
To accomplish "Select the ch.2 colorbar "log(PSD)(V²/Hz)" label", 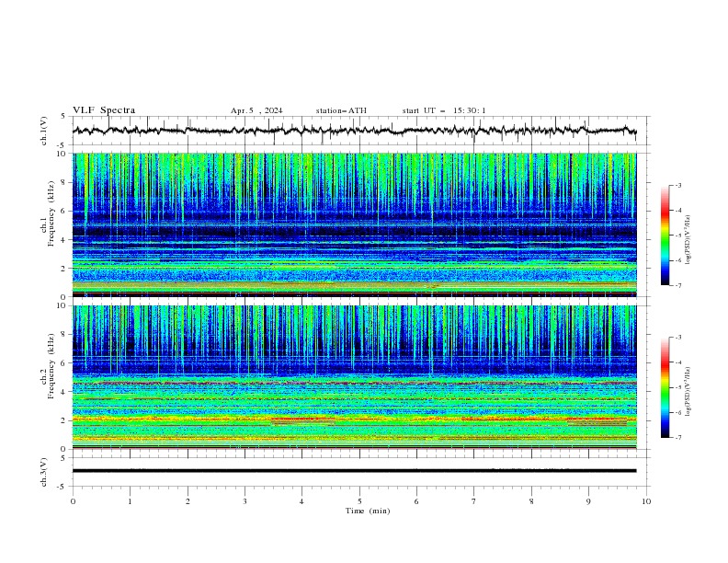I will 688,392.
